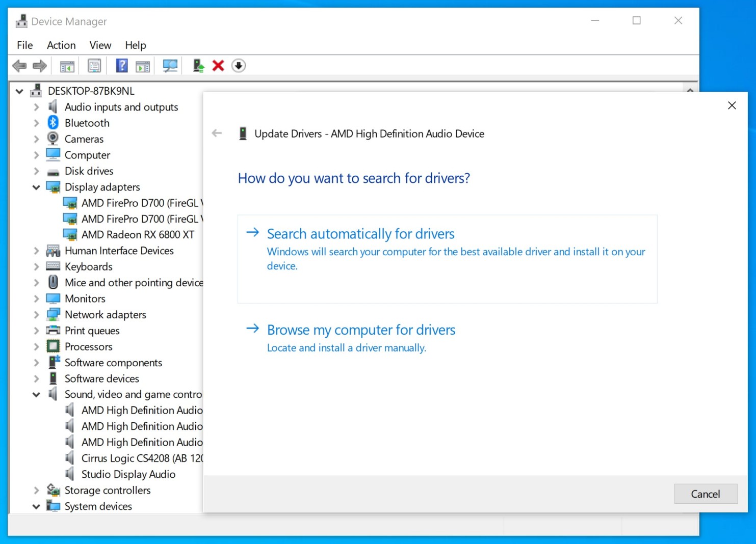Close the Update Drivers dialog with X
This screenshot has height=544, width=756.
tap(732, 105)
